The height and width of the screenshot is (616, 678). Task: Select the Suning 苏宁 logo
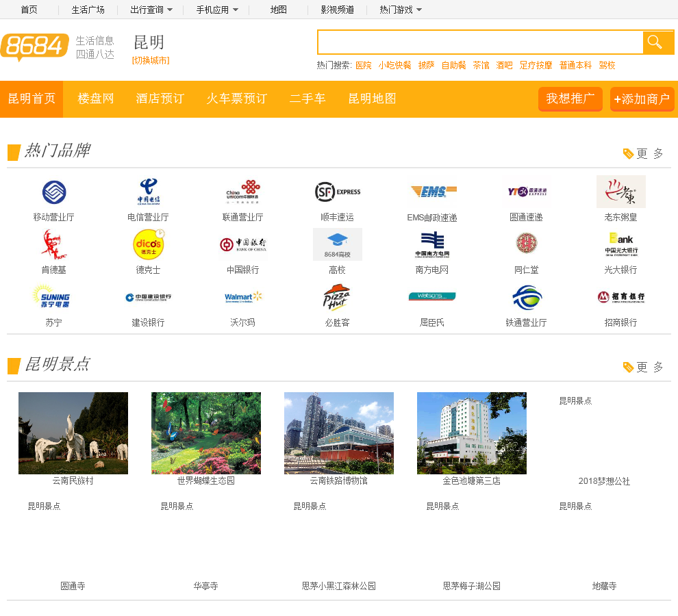coord(52,296)
